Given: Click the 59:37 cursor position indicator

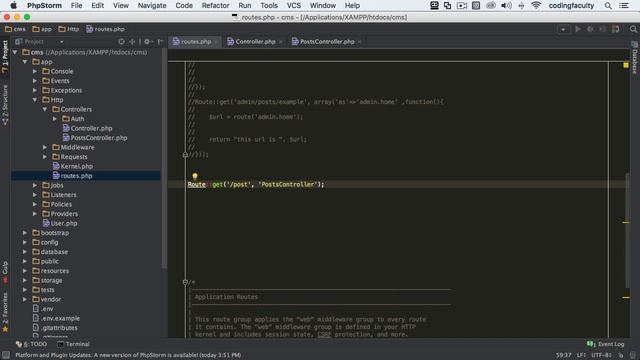Looking at the screenshot, I should point(563,355).
